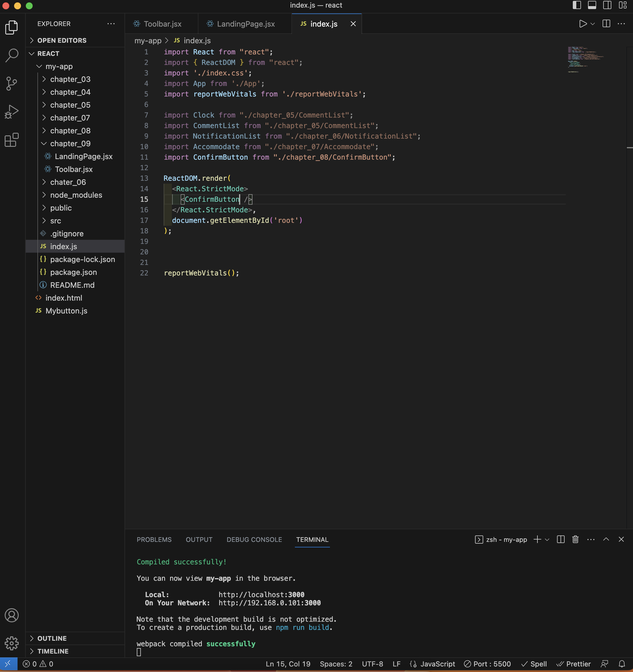
Task: Open the Source Control view
Action: (x=11, y=84)
